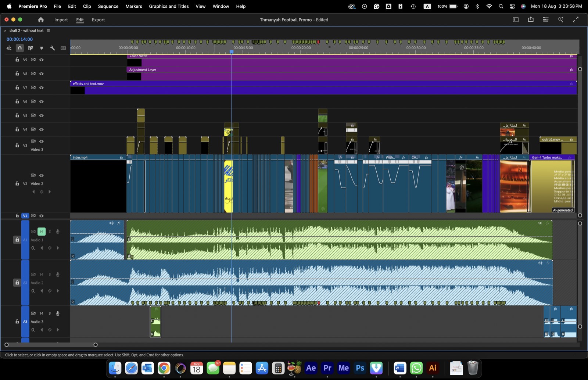
Task: Switch to the Export tab
Action: click(x=98, y=20)
